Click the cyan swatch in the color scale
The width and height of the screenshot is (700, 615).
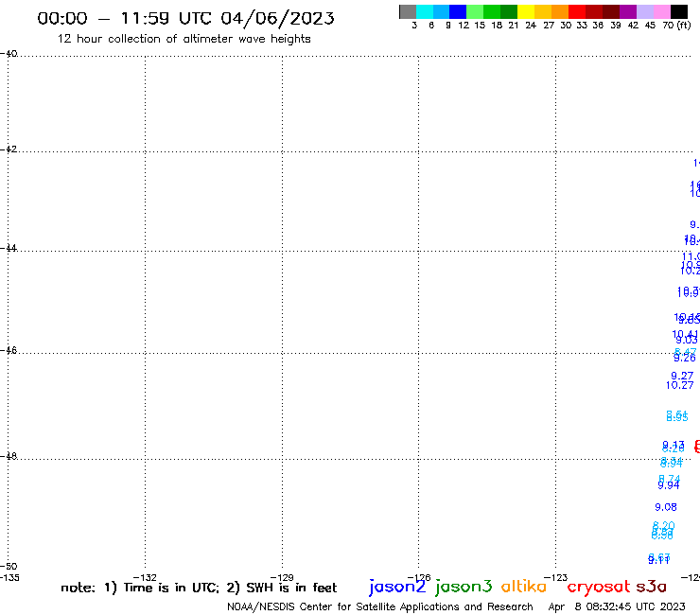point(425,11)
